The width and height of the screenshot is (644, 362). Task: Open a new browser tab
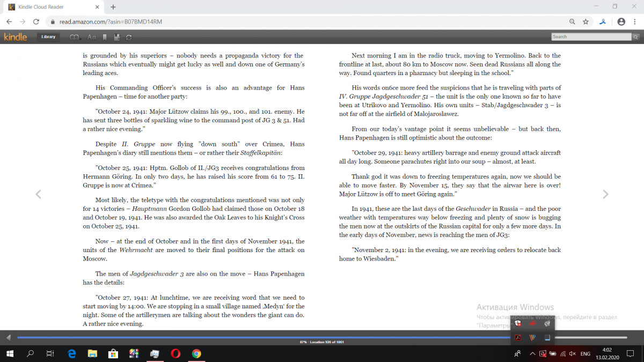coord(113,7)
